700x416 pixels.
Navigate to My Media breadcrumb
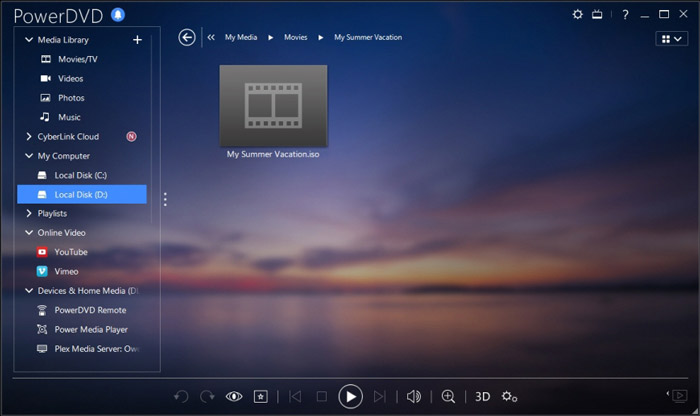[241, 37]
